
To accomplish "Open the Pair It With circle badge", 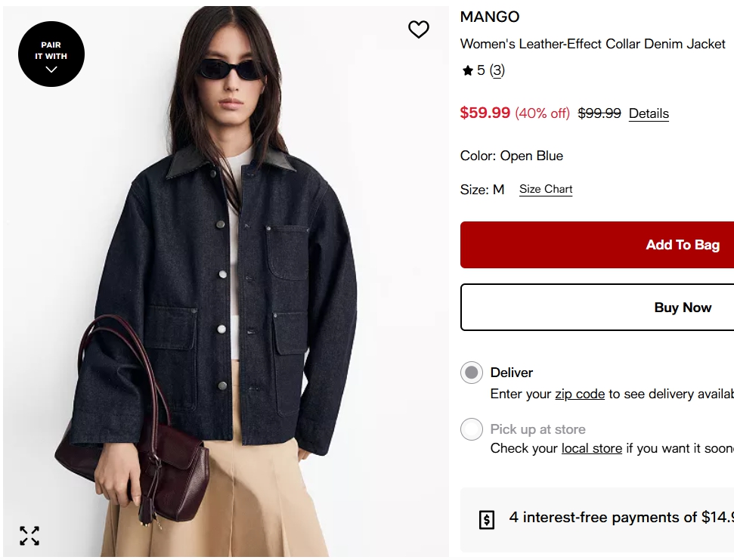I will pyautogui.click(x=51, y=54).
